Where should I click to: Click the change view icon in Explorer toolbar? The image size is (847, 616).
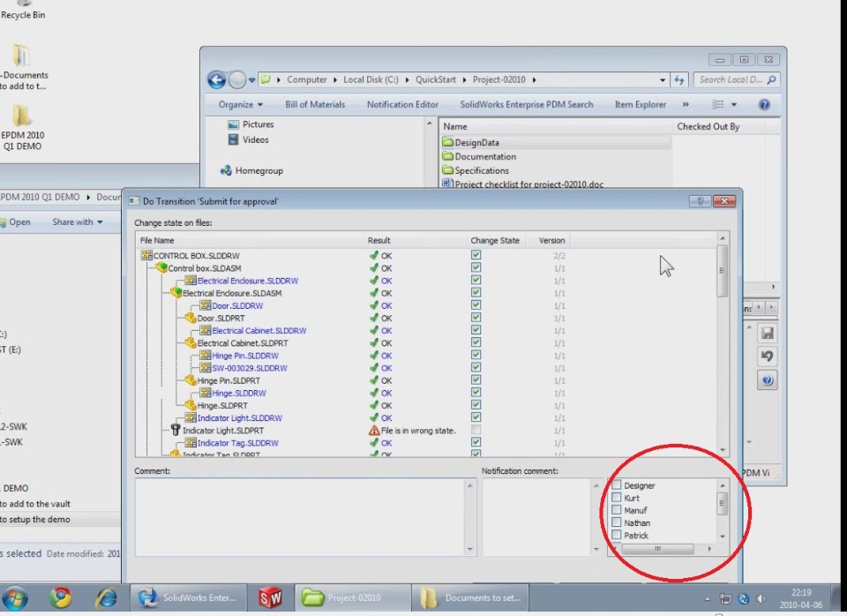[718, 105]
